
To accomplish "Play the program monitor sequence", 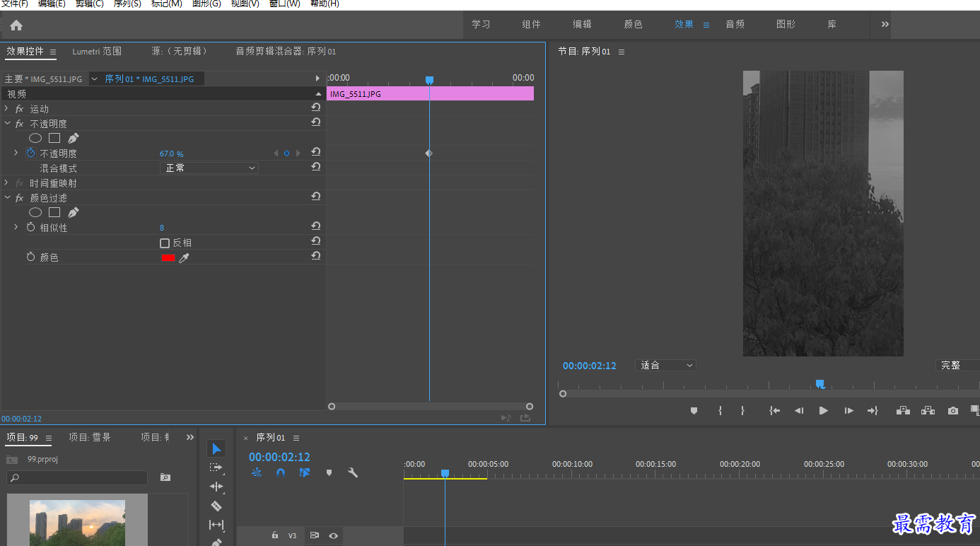I will click(823, 411).
